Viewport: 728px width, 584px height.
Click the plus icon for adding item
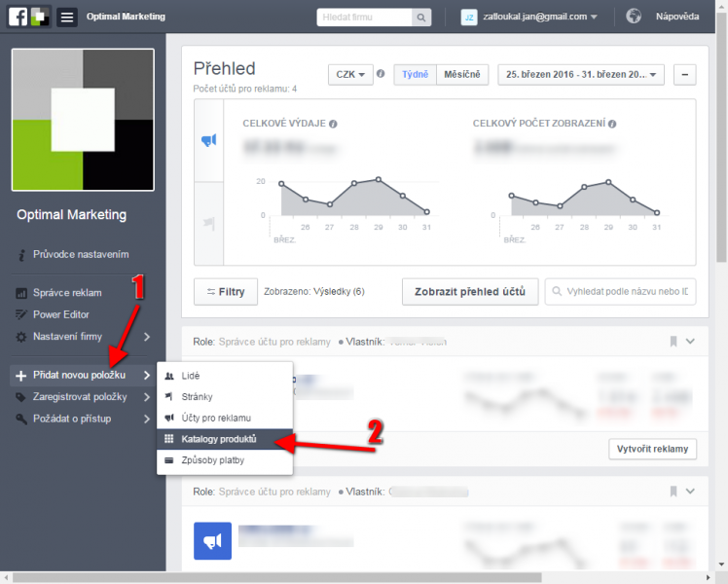click(20, 376)
